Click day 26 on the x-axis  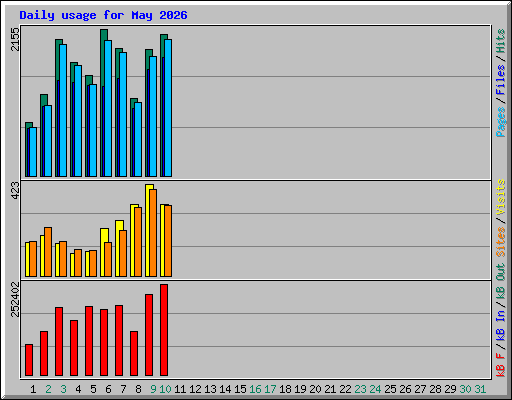point(405,389)
